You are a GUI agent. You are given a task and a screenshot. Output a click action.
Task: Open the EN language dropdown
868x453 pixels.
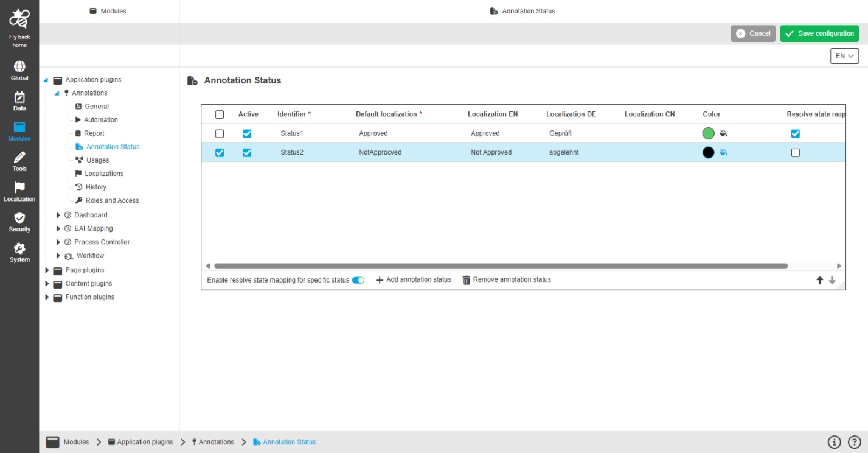pyautogui.click(x=844, y=56)
